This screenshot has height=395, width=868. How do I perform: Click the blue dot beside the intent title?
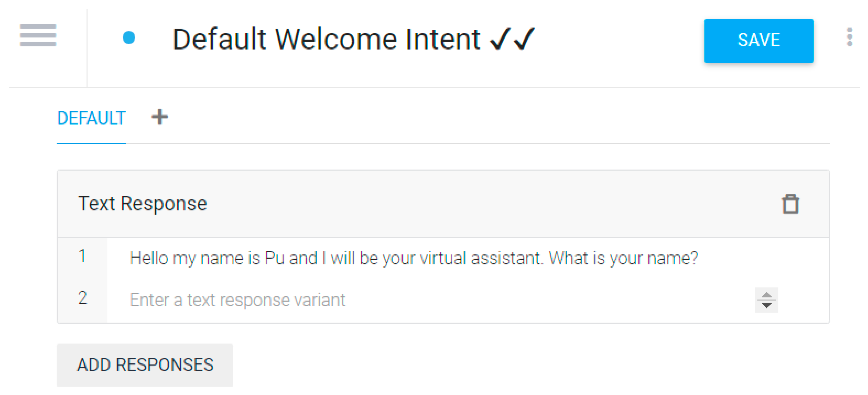pyautogui.click(x=129, y=37)
